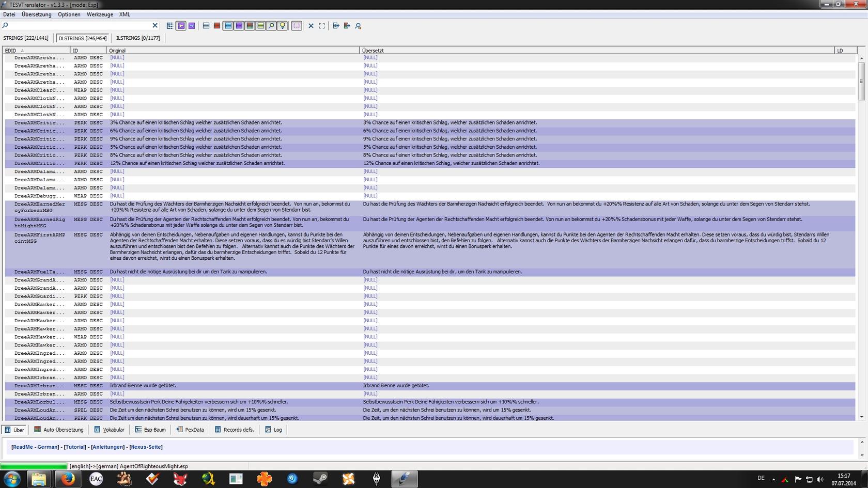Click the blue X toolbar icon
The height and width of the screenshot is (488, 868).
pos(311,26)
